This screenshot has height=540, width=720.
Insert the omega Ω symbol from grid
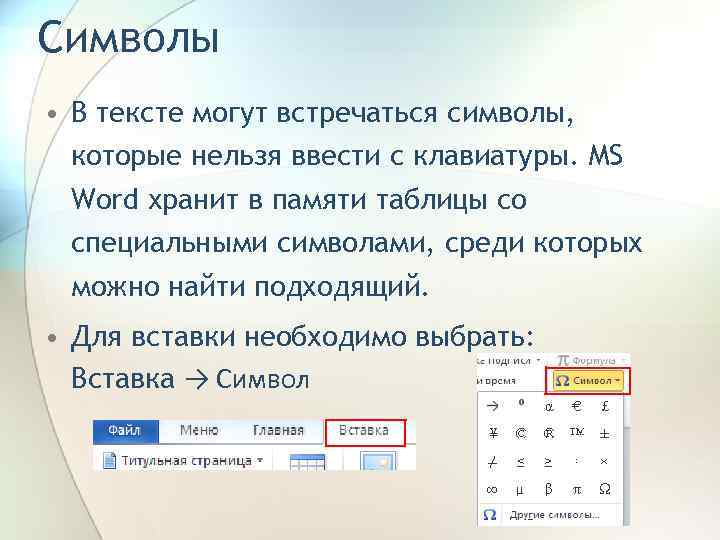(x=605, y=489)
